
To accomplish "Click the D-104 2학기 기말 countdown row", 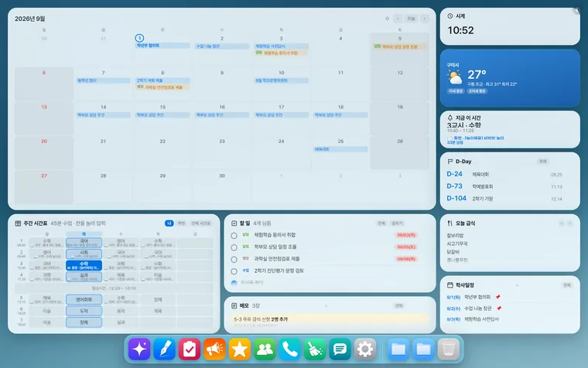I will coord(504,198).
